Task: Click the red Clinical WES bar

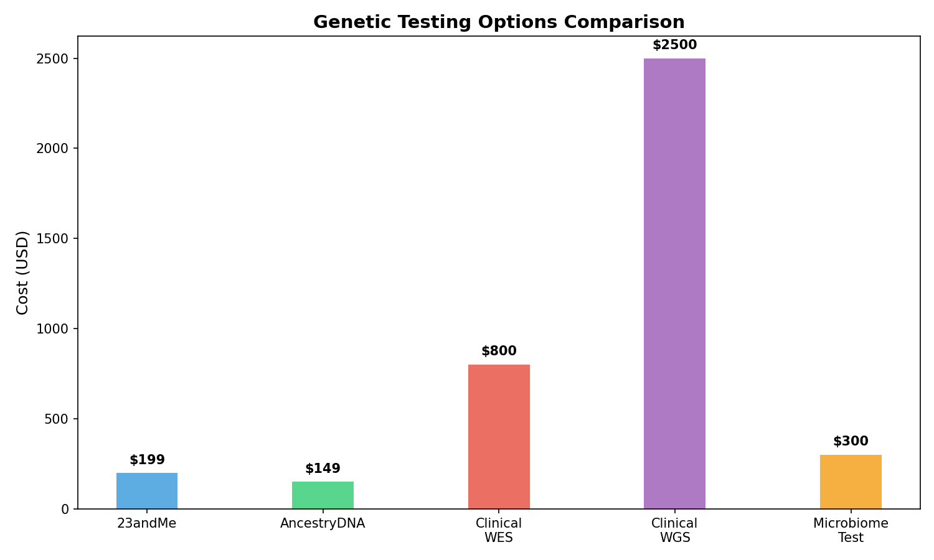Action: 499,437
